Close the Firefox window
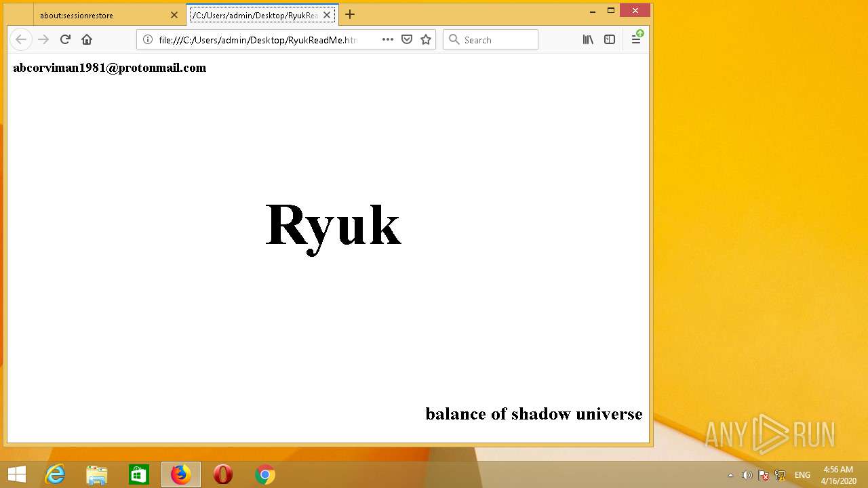Viewport: 868px width, 488px height. pos(635,11)
